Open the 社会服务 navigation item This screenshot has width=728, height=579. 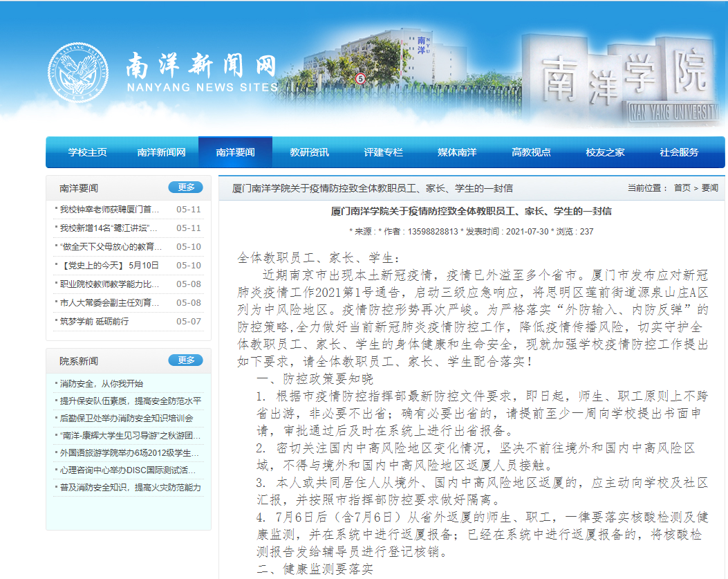pyautogui.click(x=679, y=152)
